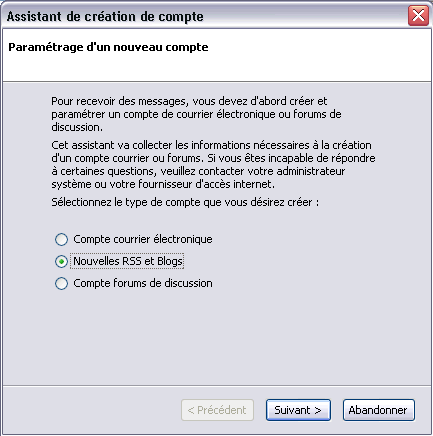Screen dimensions: 433x436
Task: Click the 'Paramétrage d'un nouveau compte' heading
Action: pos(108,47)
